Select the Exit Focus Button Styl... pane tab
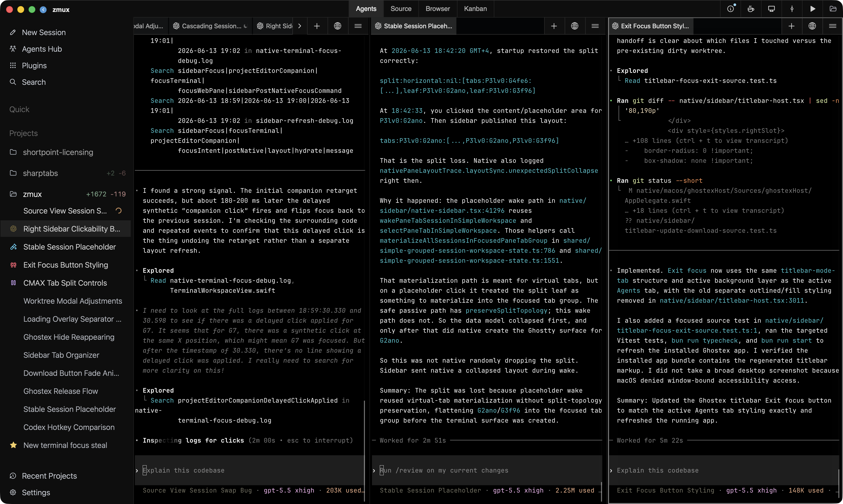This screenshot has width=843, height=504. (651, 26)
